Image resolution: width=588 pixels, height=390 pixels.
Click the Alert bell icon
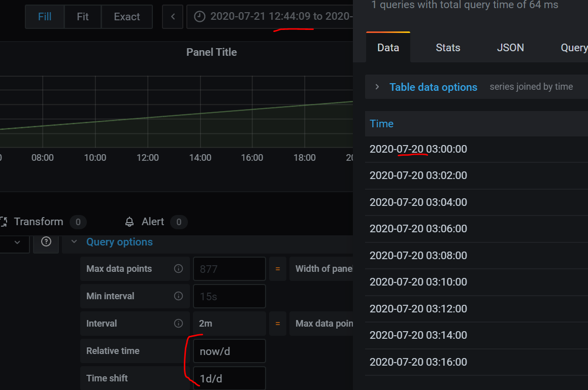tap(128, 222)
